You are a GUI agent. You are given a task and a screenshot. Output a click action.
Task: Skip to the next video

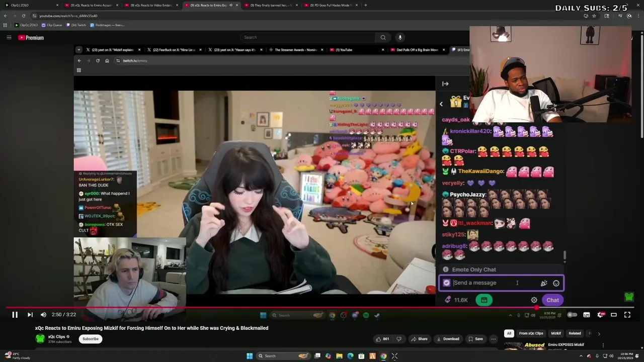point(30,315)
